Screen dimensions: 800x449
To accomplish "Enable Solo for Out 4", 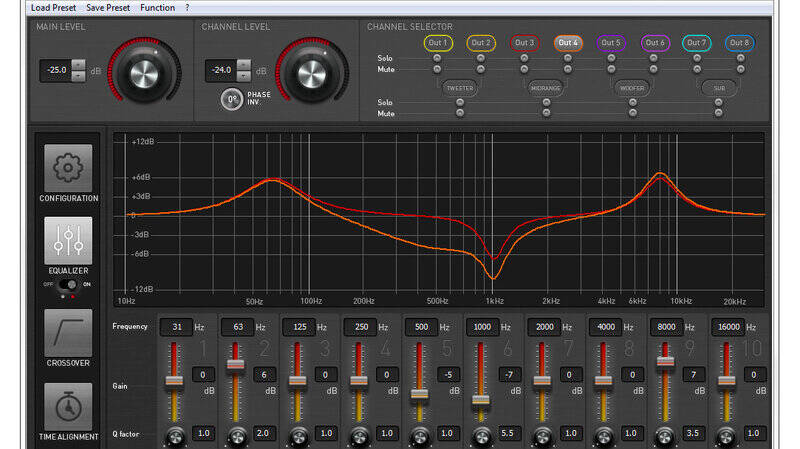I will 567,58.
